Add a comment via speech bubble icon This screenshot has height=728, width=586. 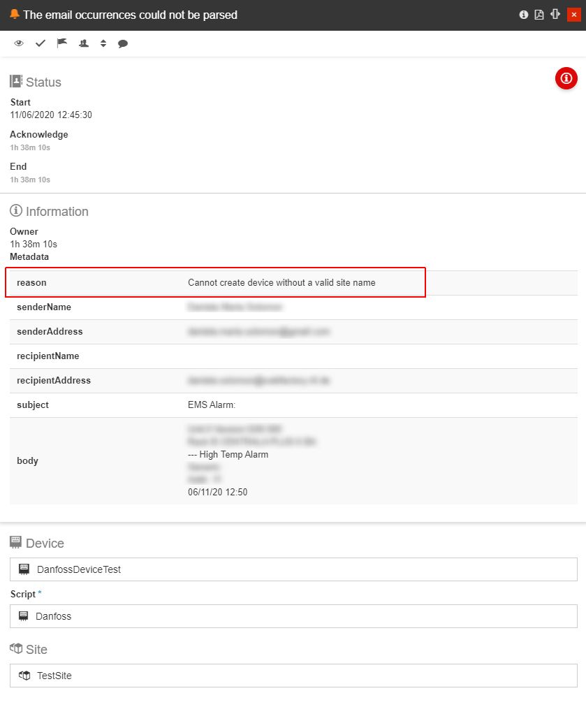point(123,43)
